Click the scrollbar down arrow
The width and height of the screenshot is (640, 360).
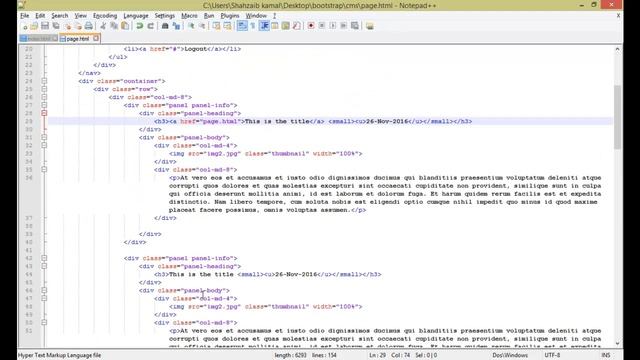click(617, 344)
